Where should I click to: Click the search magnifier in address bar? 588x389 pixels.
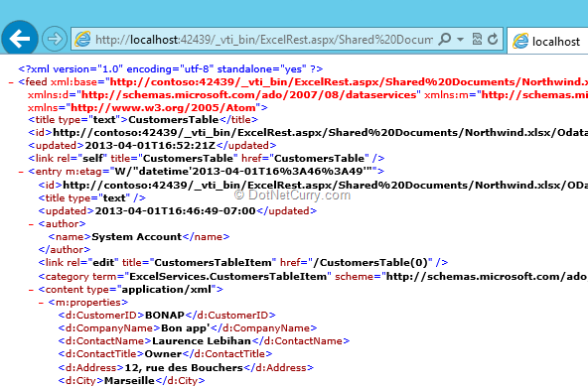445,39
